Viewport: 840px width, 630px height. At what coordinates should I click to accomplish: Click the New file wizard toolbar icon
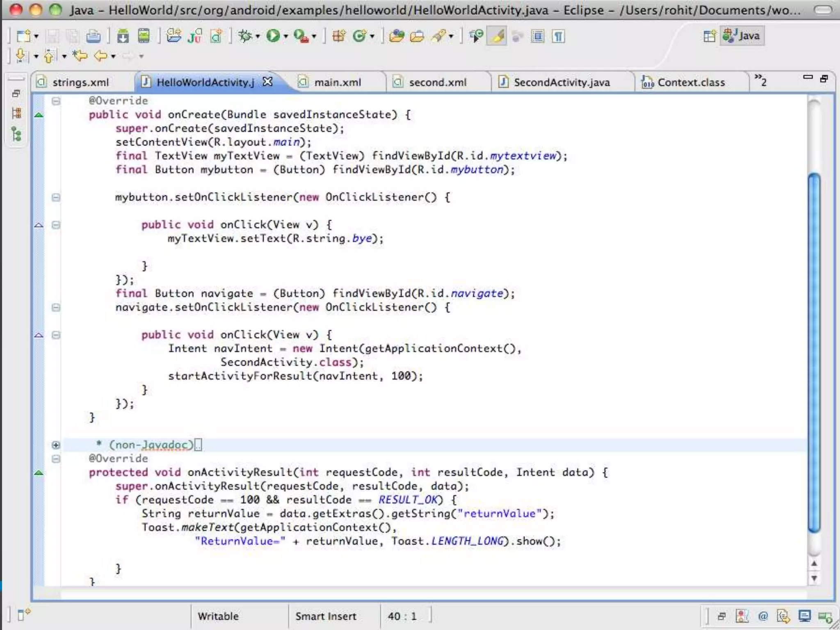[x=23, y=36]
